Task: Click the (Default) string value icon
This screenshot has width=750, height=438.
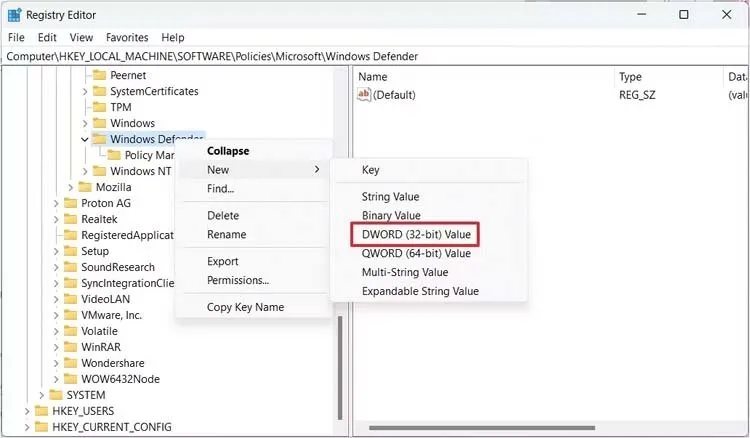Action: coord(364,95)
